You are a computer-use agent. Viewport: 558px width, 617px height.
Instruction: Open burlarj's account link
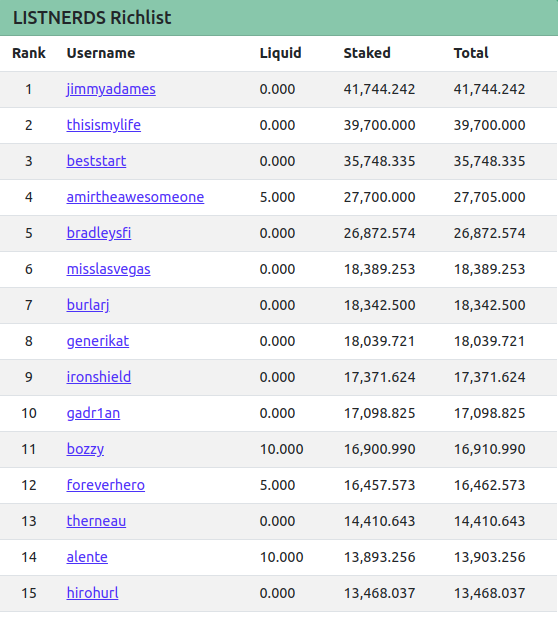(x=88, y=305)
